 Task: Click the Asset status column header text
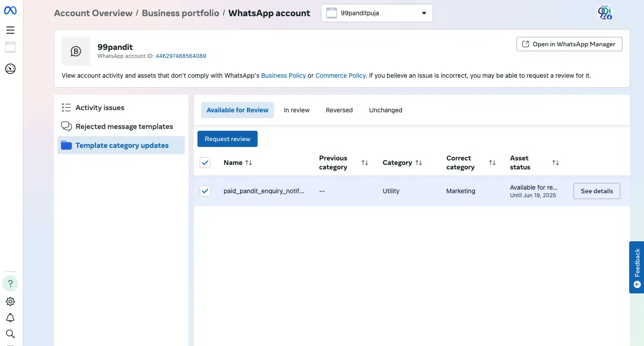(520, 163)
